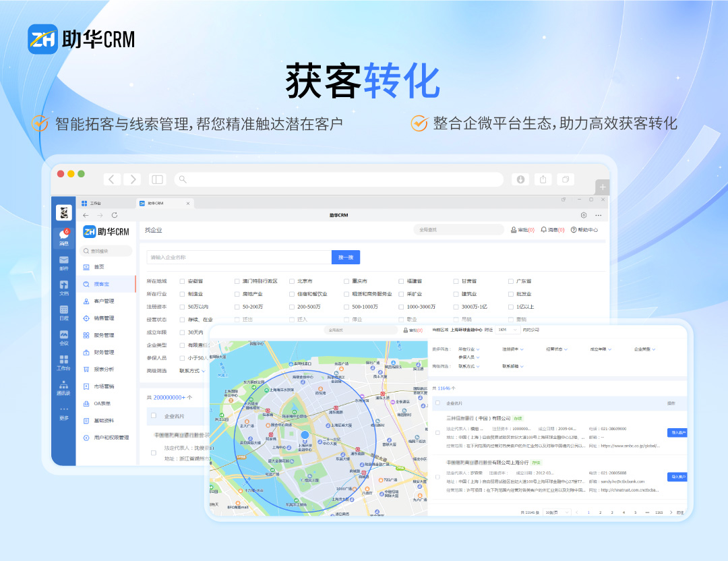
Task: Go to page 2 in pagination
Action: 601,512
